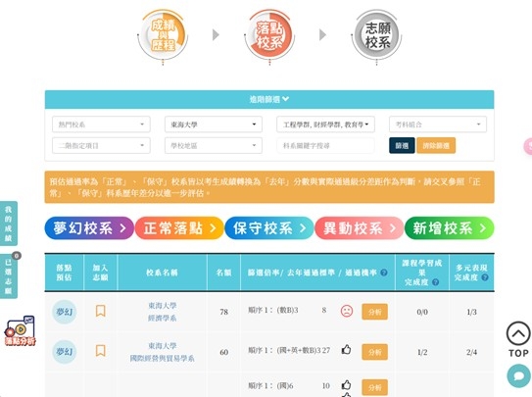Click the dark 篩選 button
532x397 pixels.
click(x=402, y=145)
